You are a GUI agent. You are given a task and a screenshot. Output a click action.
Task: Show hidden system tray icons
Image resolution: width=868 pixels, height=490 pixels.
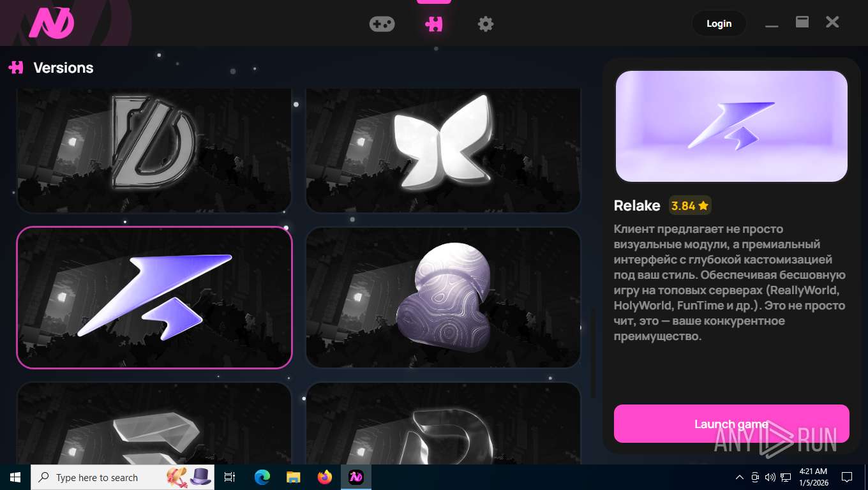740,477
